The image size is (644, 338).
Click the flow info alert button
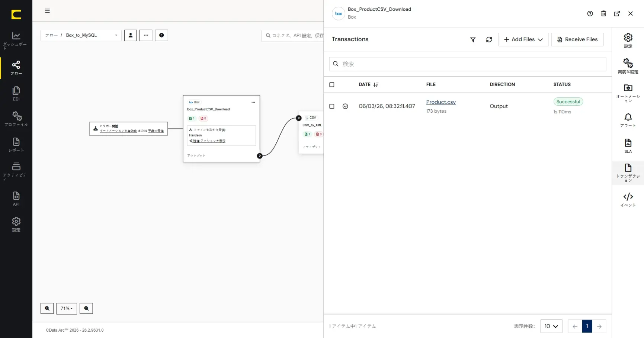click(x=161, y=35)
